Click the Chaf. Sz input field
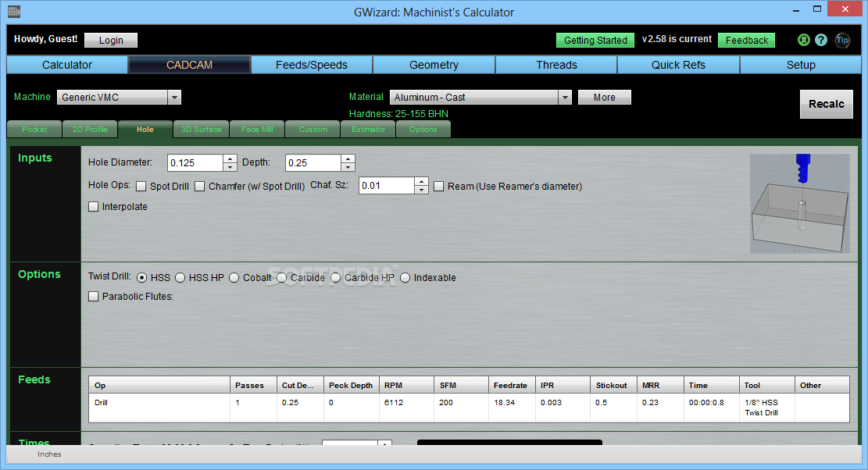Image resolution: width=868 pixels, height=470 pixels. point(387,186)
